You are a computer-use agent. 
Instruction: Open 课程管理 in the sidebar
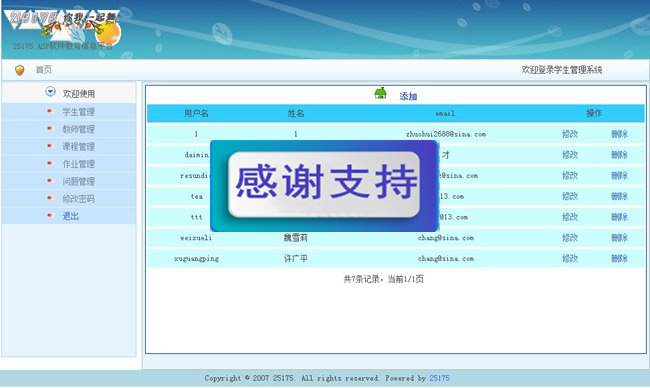click(x=78, y=147)
